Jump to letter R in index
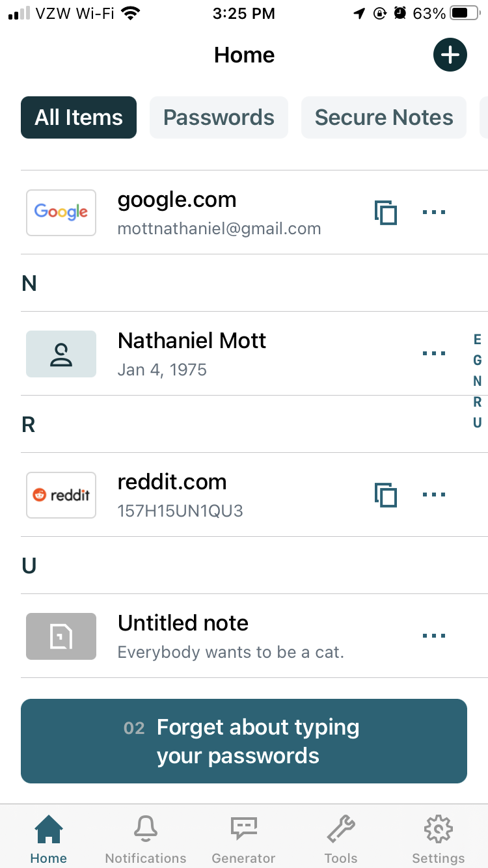488x868 pixels. pos(478,402)
